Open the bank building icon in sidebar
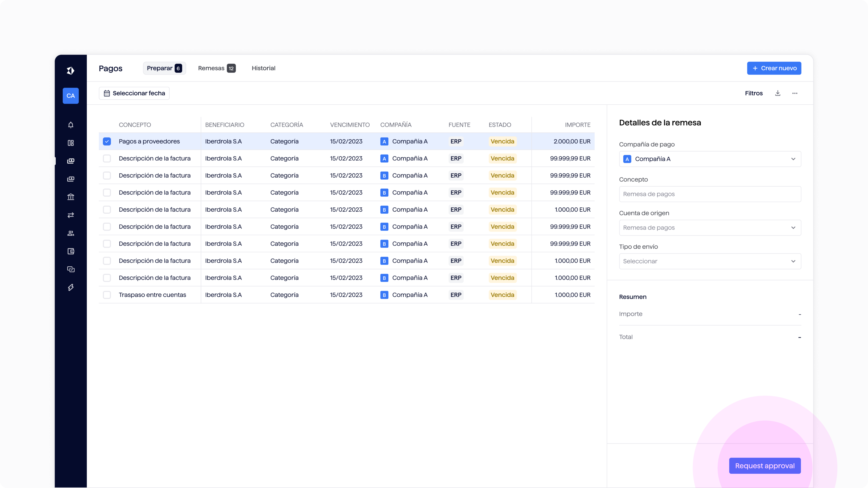This screenshot has height=488, width=868. (71, 197)
